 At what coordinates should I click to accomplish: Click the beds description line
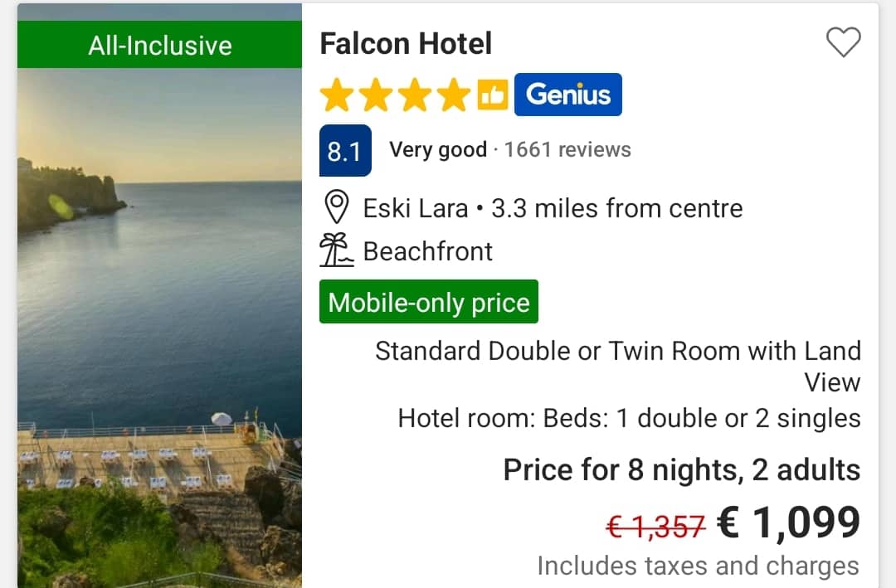pyautogui.click(x=629, y=419)
